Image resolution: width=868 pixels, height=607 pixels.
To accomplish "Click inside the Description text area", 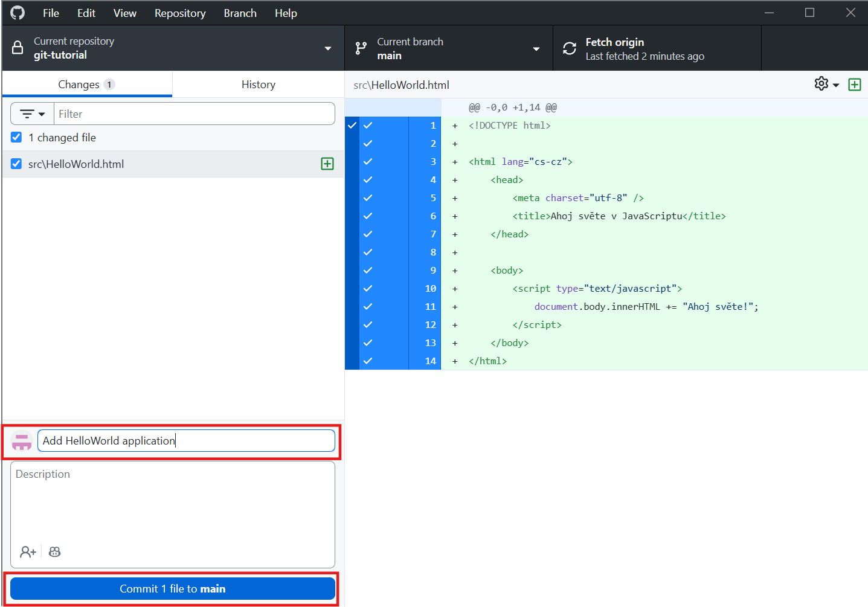I will [172, 507].
